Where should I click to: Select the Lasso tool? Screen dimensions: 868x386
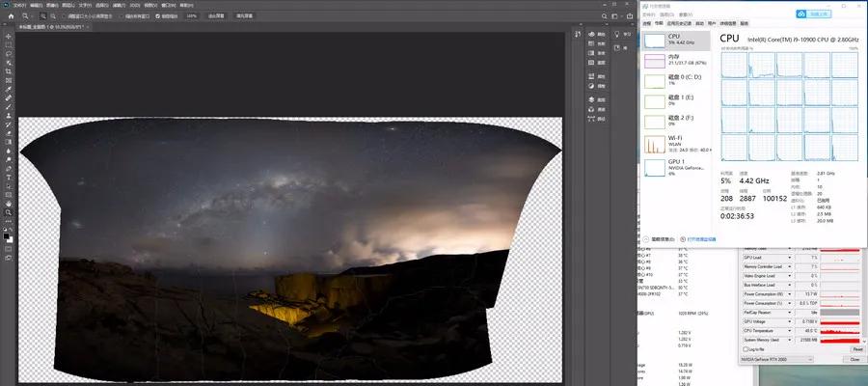[x=9, y=53]
